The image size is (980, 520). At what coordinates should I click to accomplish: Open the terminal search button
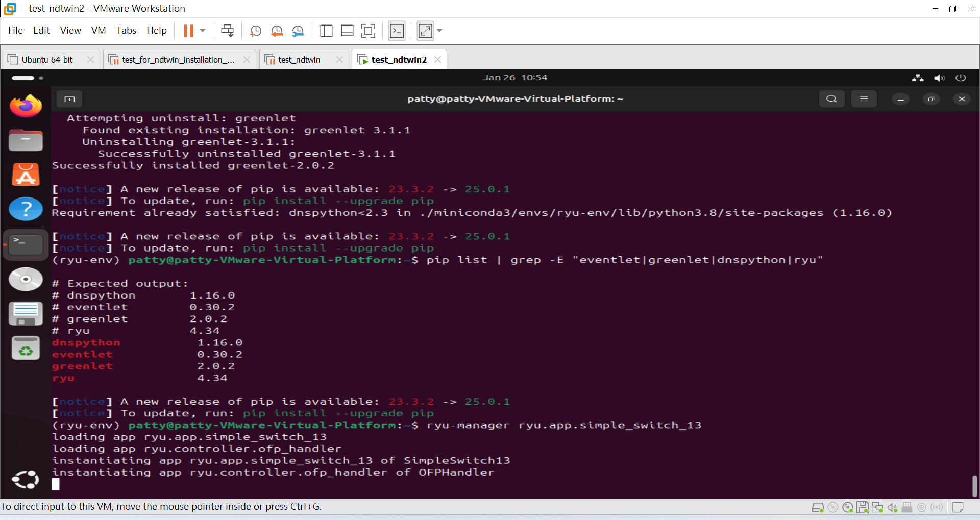point(831,99)
